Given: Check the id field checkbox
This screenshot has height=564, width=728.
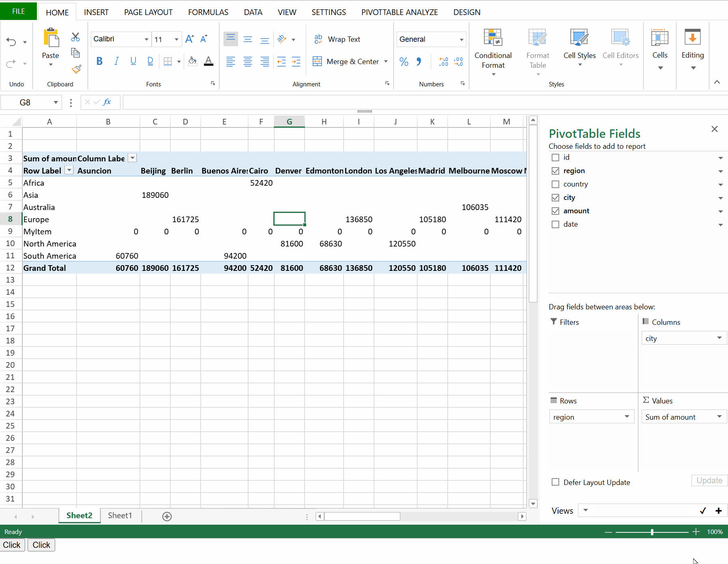Looking at the screenshot, I should 555,157.
